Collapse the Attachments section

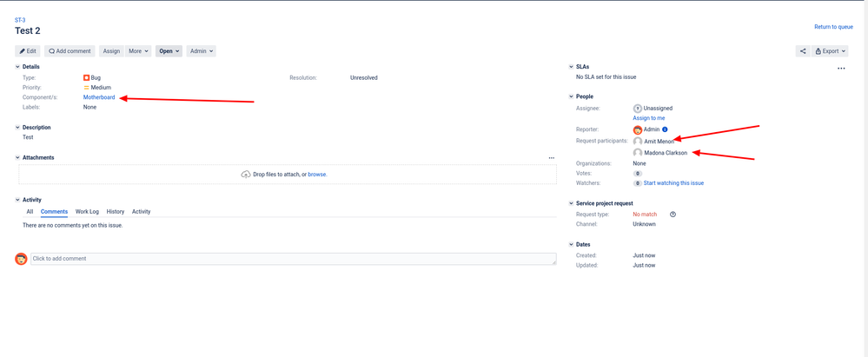pos(17,158)
